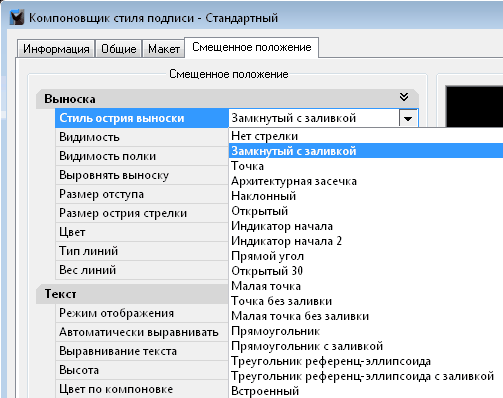Viewport: 503px width, 398px height.
Task: Collapse the Выноска section with double chevron
Action: coord(404,97)
